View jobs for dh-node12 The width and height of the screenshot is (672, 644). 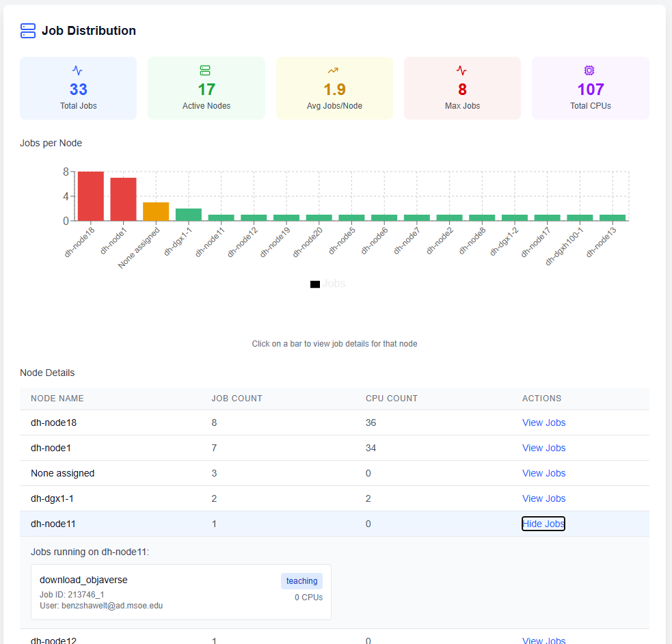pyautogui.click(x=543, y=641)
